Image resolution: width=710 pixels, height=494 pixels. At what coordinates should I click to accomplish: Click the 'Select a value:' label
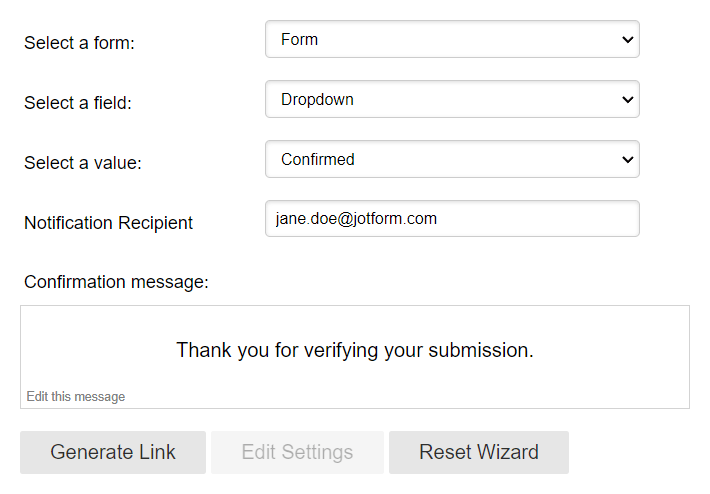(83, 162)
